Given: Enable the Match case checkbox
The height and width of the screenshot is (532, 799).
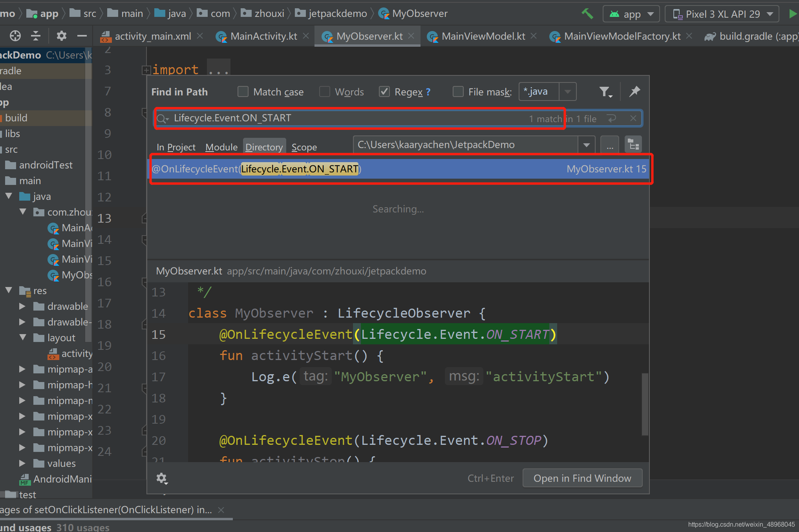Looking at the screenshot, I should pyautogui.click(x=243, y=92).
